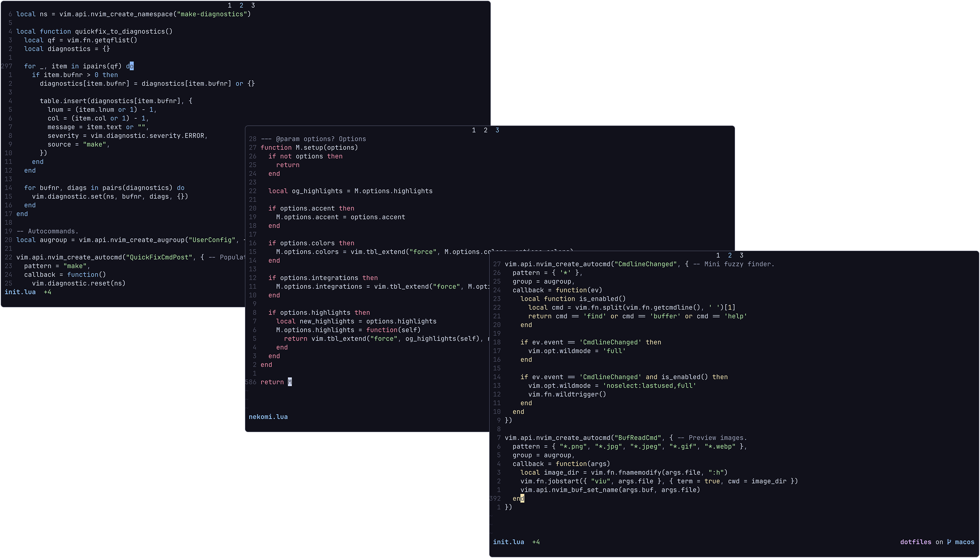
Task: Open tab 1 in the bottom-right terminal window
Action: pos(718,255)
